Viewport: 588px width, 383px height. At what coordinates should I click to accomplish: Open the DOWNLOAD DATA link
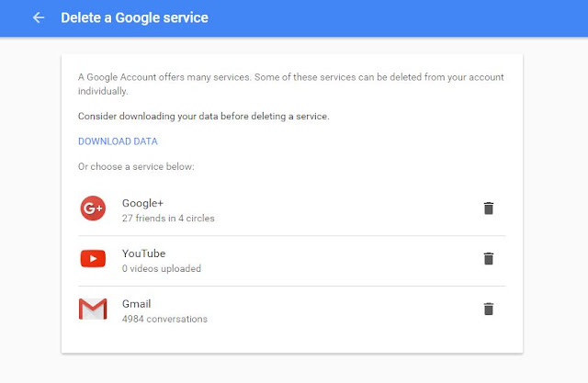118,141
